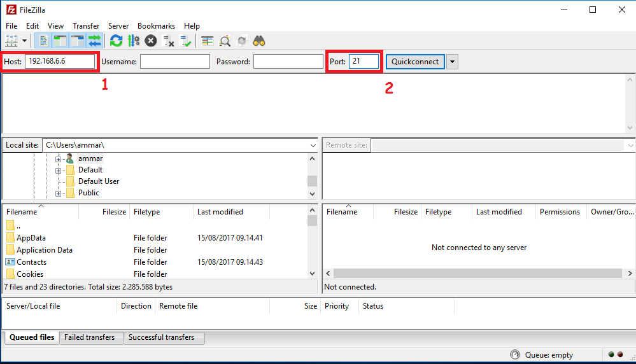The width and height of the screenshot is (636, 364).
Task: Toggle remote directory tree display icon
Action: [x=77, y=41]
